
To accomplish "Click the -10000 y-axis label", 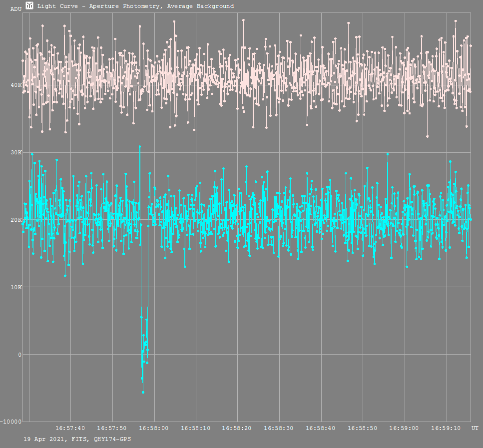I will pyautogui.click(x=11, y=422).
